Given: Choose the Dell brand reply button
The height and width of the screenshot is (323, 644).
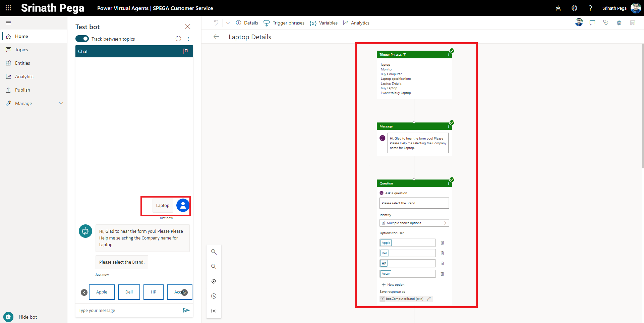Looking at the screenshot, I should [129, 292].
